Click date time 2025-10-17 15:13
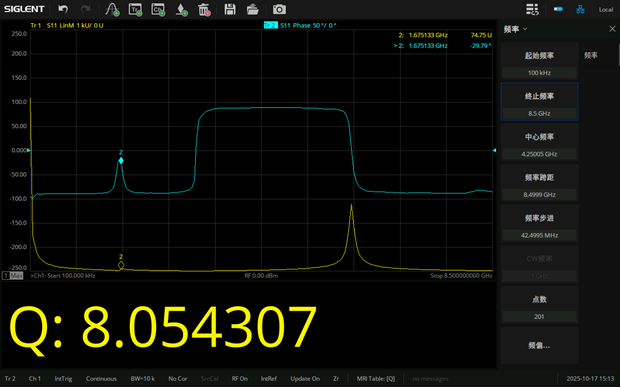621x388 pixels. pos(590,379)
